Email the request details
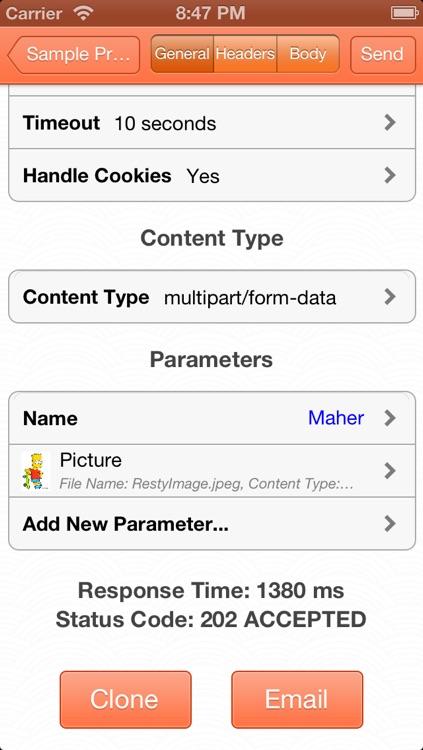423x750 pixels. [x=297, y=699]
